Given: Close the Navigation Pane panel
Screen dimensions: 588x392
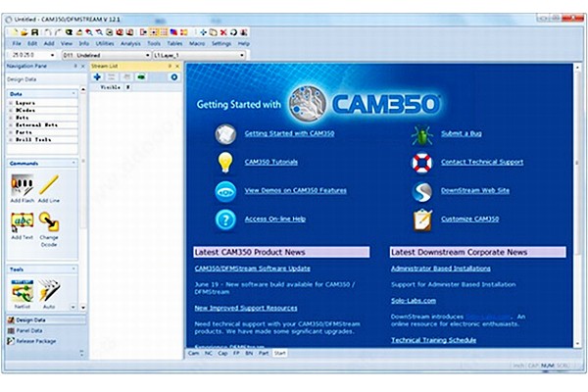Looking at the screenshot, I should click(x=83, y=66).
